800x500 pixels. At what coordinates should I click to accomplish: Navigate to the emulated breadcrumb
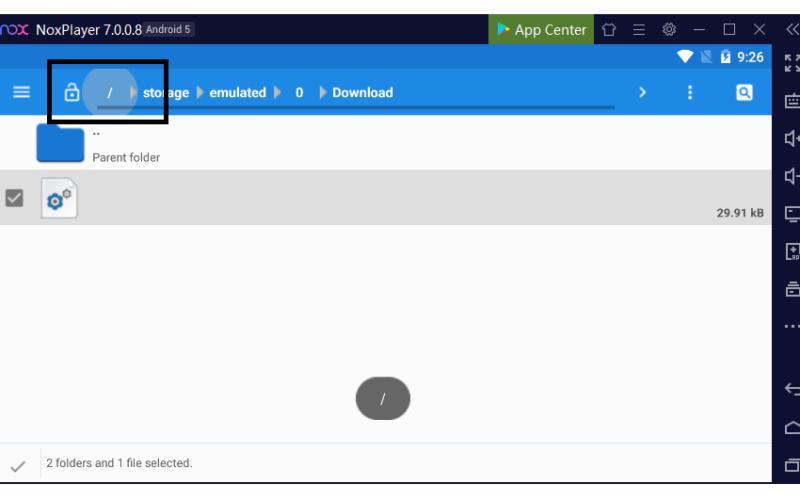pyautogui.click(x=238, y=92)
